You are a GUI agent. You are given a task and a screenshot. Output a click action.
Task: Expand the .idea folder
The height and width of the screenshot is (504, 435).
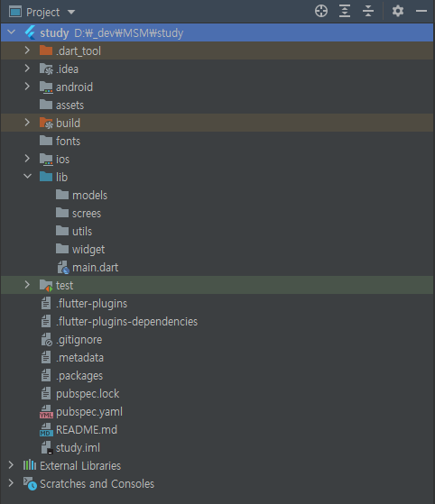coord(27,69)
